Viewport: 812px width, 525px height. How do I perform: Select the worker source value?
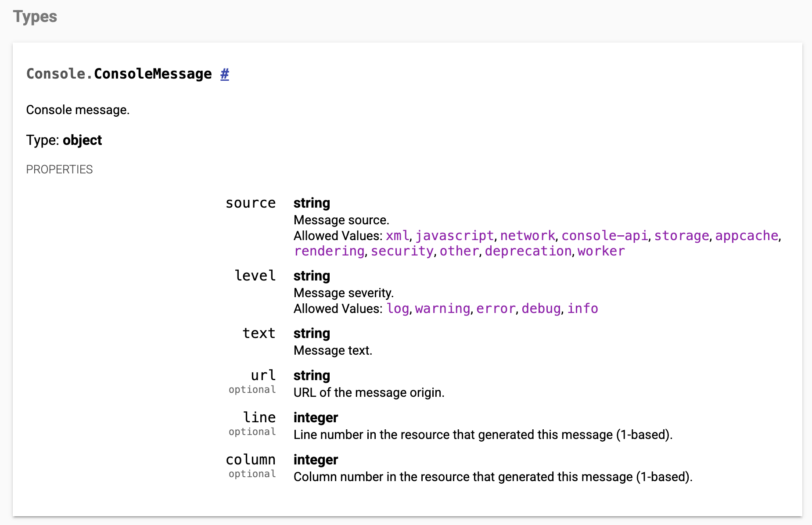[601, 251]
